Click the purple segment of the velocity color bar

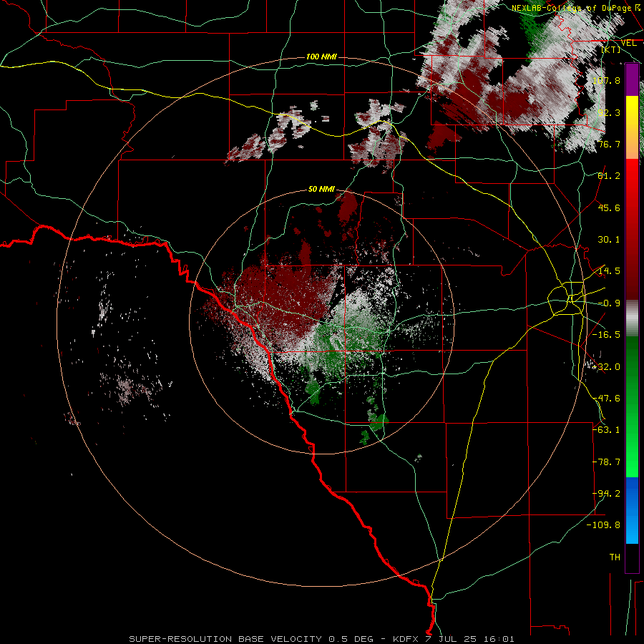click(x=632, y=80)
